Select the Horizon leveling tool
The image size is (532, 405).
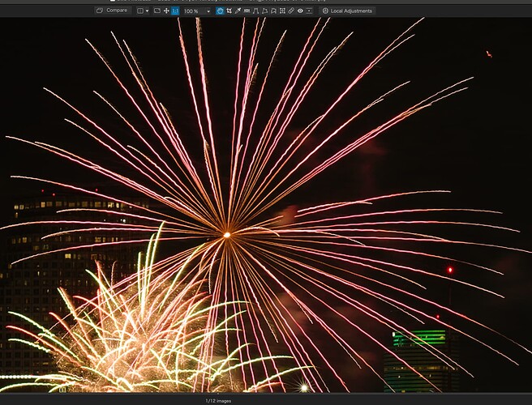[x=247, y=11]
